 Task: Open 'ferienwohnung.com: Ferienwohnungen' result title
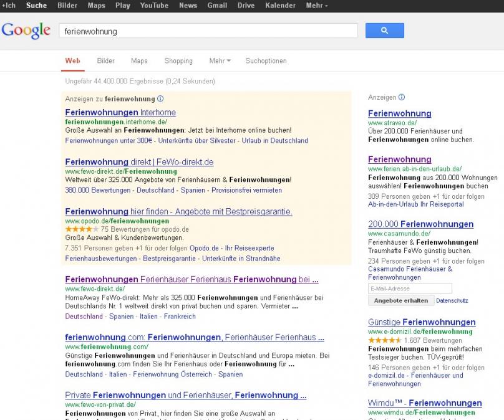(x=195, y=338)
